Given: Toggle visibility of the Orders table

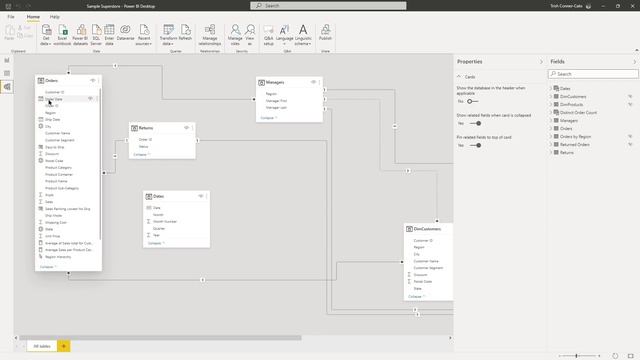Looking at the screenshot, I should [93, 81].
